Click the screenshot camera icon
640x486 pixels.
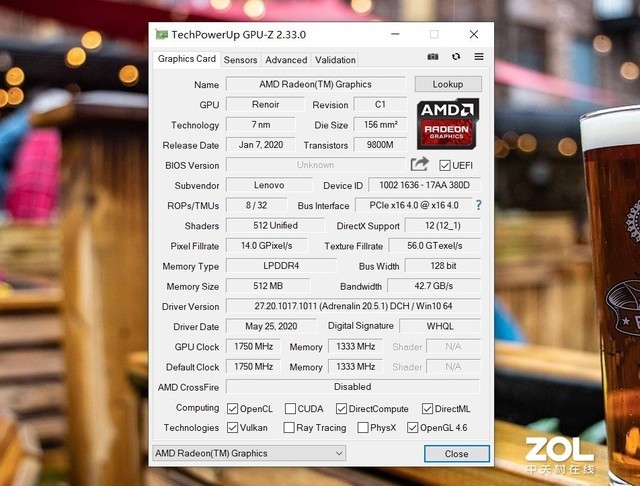tap(433, 57)
